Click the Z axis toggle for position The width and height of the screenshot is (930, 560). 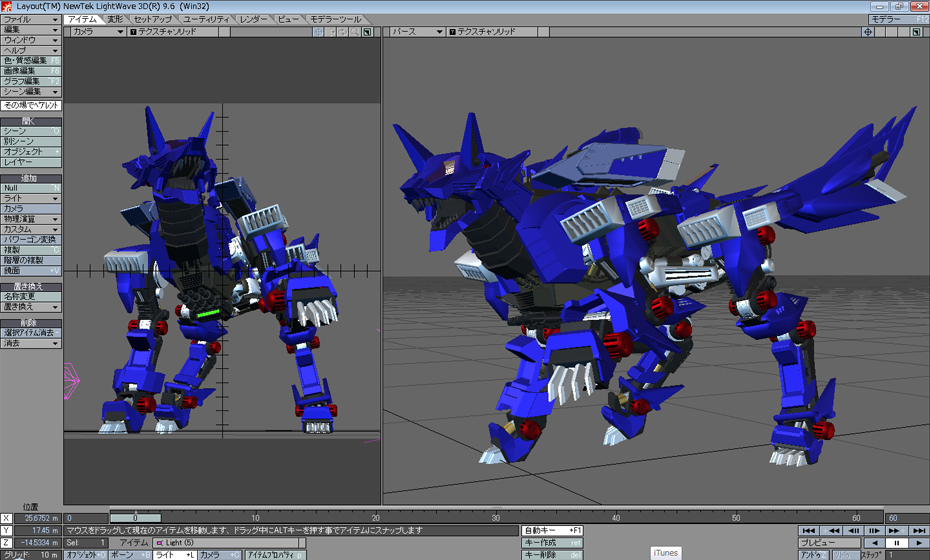click(x=6, y=543)
